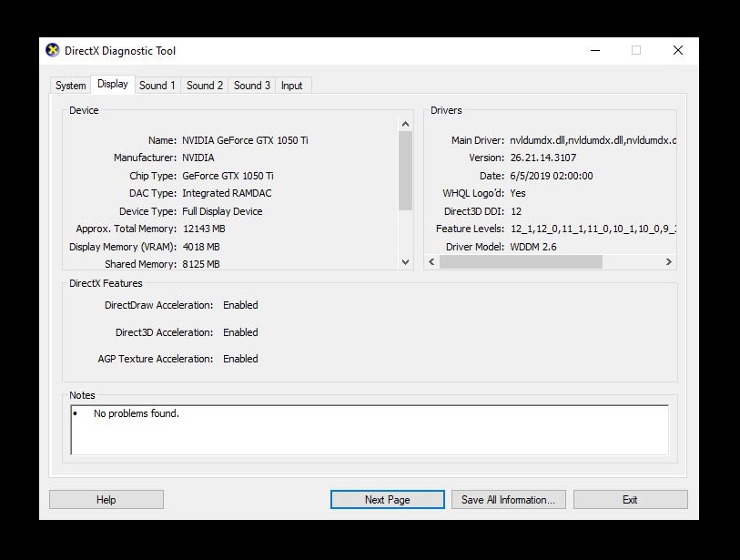740x560 pixels.
Task: Close the DirectX Diagnostic Tool window
Action: (x=678, y=50)
